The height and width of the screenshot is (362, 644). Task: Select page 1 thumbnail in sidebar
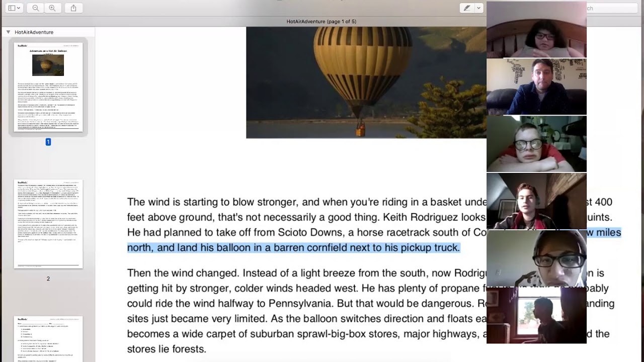tap(48, 87)
